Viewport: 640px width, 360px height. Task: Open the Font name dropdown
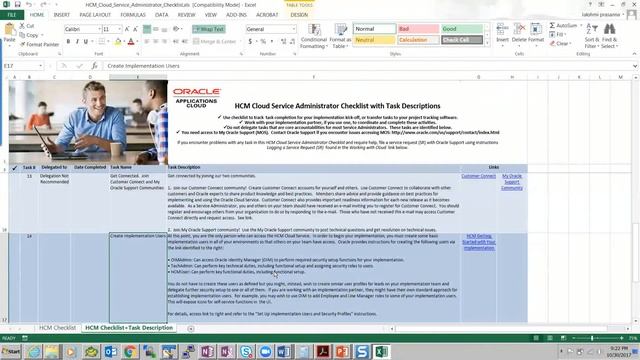point(99,29)
